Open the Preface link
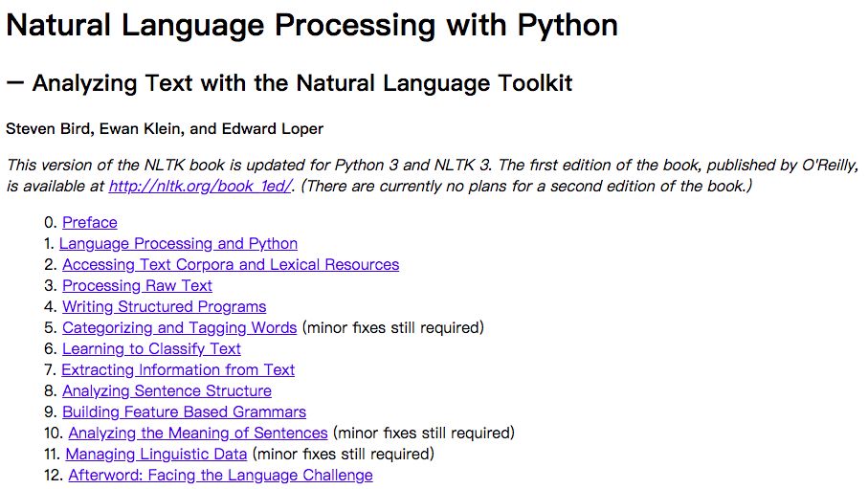Image resolution: width=868 pixels, height=489 pixels. click(90, 223)
